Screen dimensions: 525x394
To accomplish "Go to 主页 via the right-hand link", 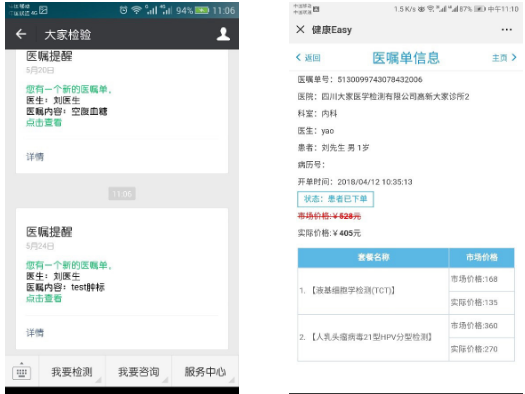I will click(x=504, y=58).
